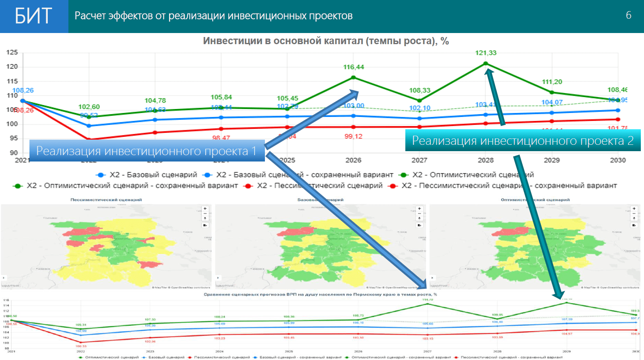Viewport: 644px width, 360px height.
Task: Click the red ВРП point labeled 100,33 at 2022
Action: pyautogui.click(x=81, y=342)
